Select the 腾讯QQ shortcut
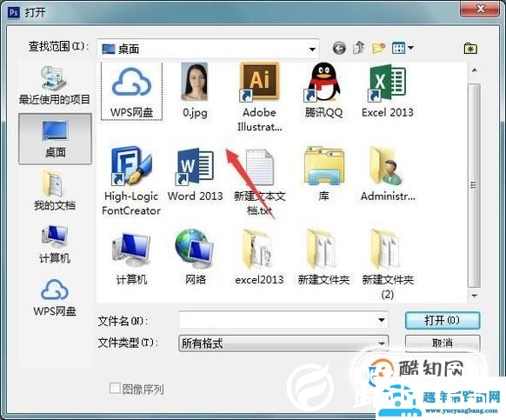 323,90
